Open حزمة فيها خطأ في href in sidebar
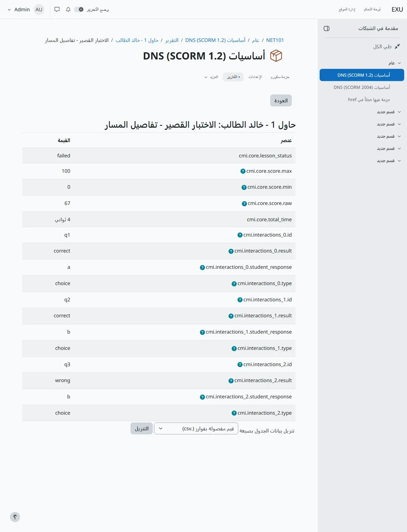Viewport: 407px width, 532px height. (x=369, y=100)
